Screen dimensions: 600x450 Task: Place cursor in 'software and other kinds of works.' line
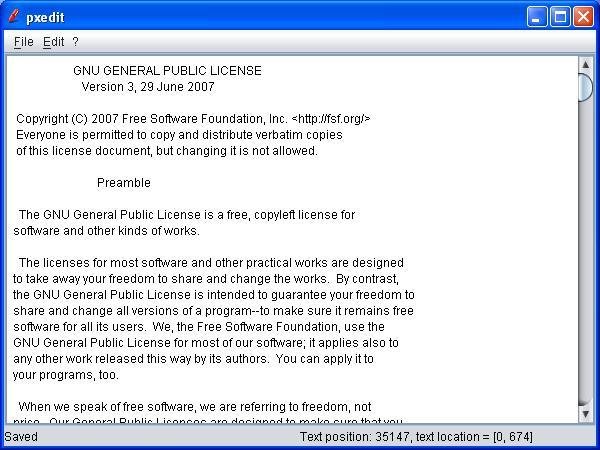106,231
